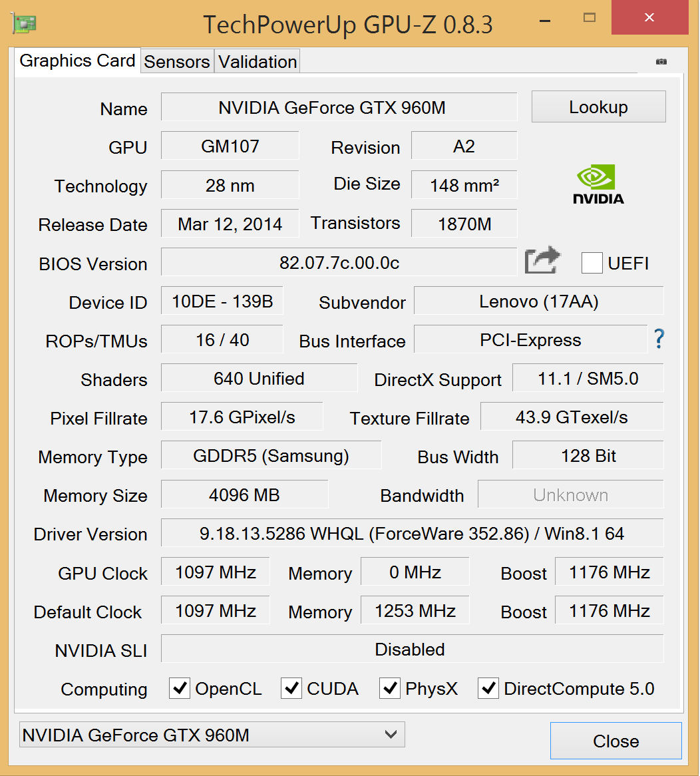Screen dimensions: 700x776
Task: Switch to the Sensors tab
Action: 177,62
